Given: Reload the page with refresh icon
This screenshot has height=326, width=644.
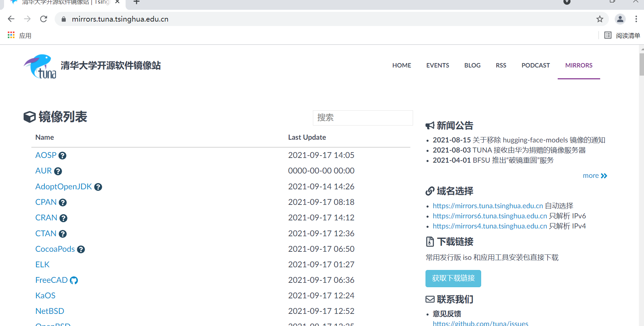Looking at the screenshot, I should pyautogui.click(x=43, y=19).
